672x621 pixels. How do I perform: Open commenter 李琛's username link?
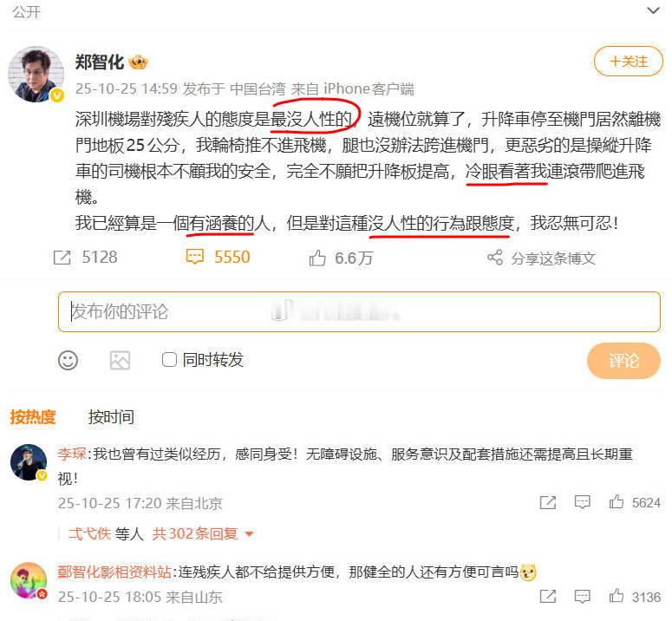pos(72,454)
